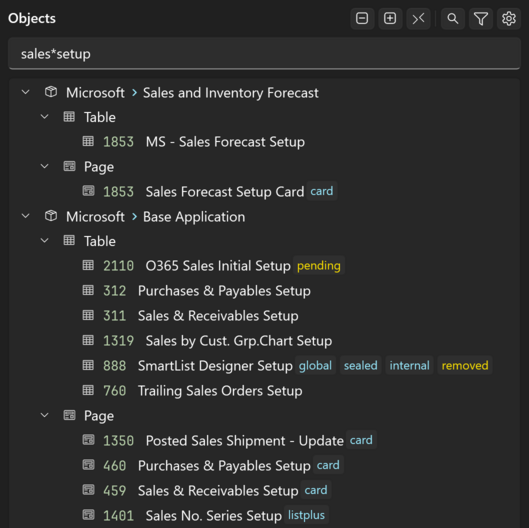Click table icon of Purchases & Payables Setup 312
This screenshot has height=528, width=529.
coord(88,290)
